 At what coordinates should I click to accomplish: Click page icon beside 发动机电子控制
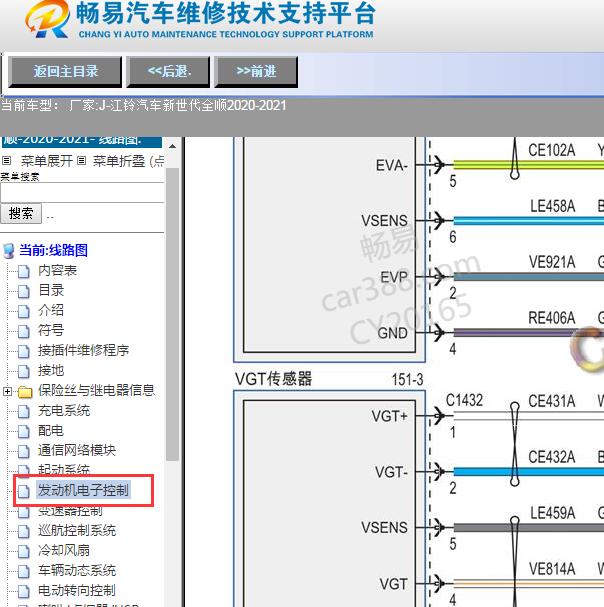24,492
